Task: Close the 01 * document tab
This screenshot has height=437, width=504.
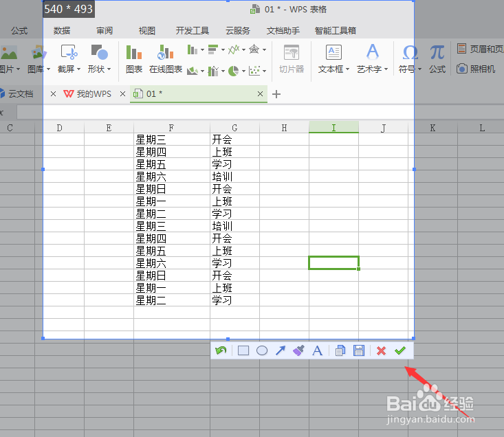Action: pyautogui.click(x=260, y=93)
